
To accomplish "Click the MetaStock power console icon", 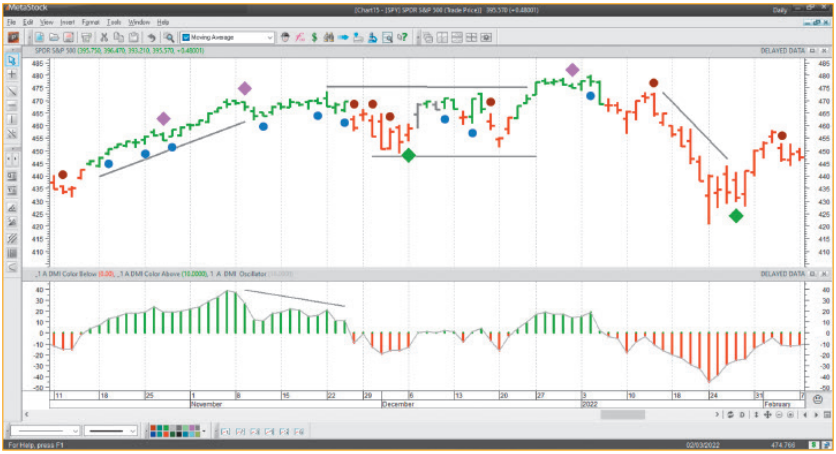I will (13, 37).
